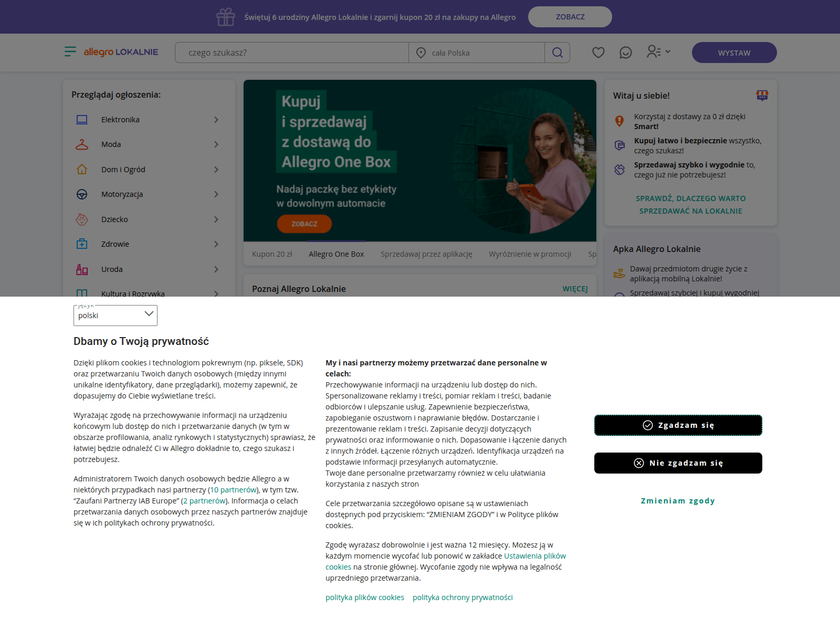Open the messages chat bubble icon
This screenshot has width=840, height=630.
tap(626, 52)
